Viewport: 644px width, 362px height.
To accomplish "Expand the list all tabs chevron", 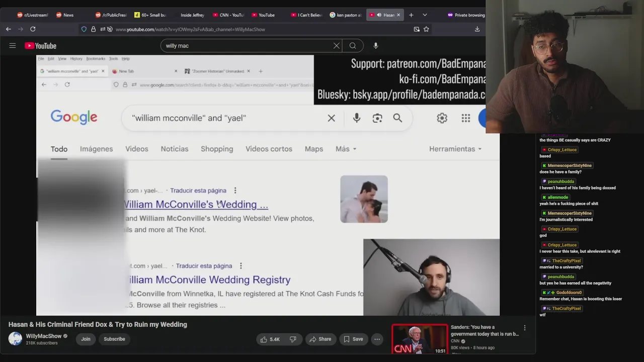I will [x=425, y=15].
